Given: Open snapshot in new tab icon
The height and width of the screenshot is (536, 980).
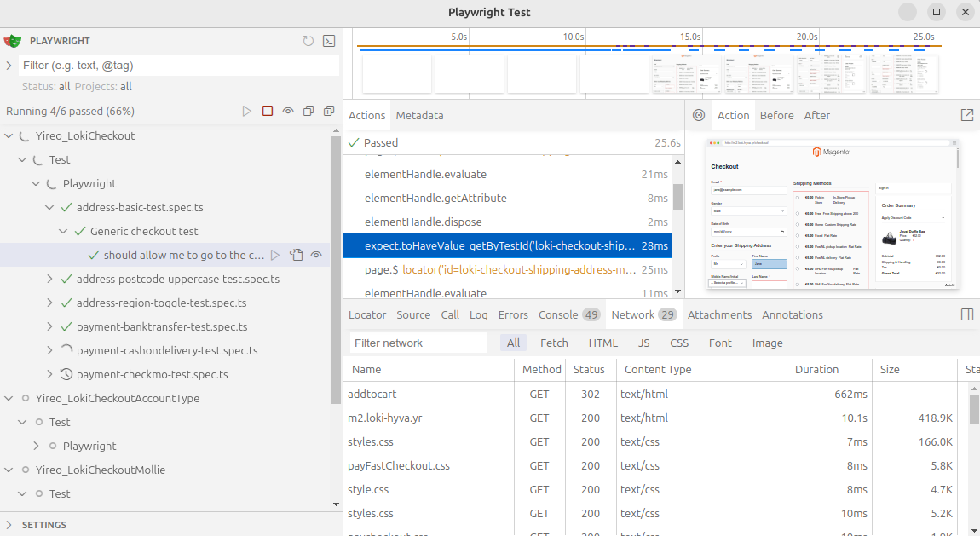Looking at the screenshot, I should (x=967, y=115).
